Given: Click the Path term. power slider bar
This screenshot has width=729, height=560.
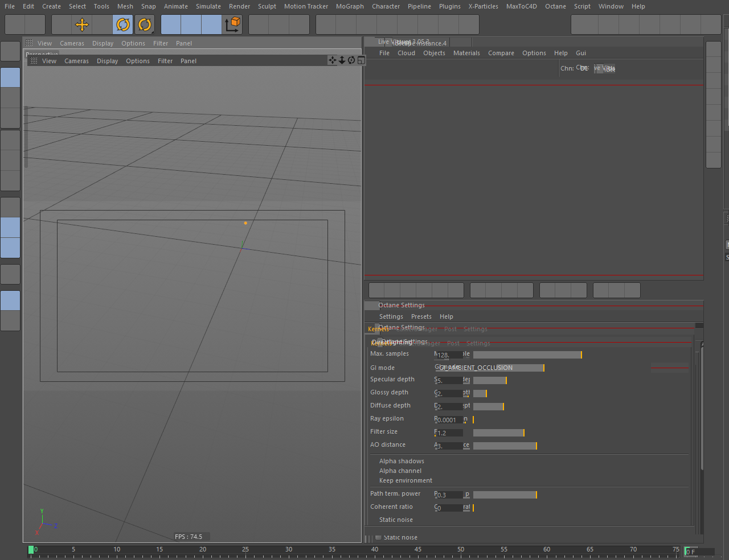Looking at the screenshot, I should pyautogui.click(x=505, y=495).
